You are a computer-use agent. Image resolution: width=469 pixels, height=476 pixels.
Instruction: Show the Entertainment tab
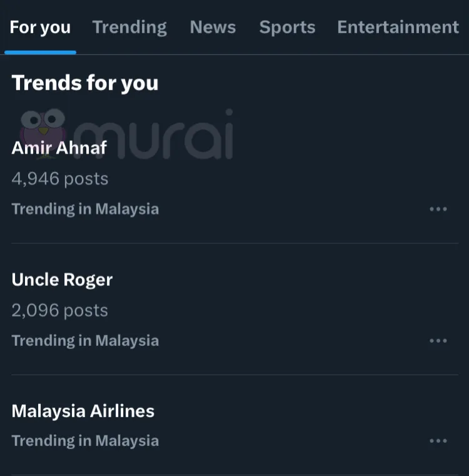[x=398, y=28]
